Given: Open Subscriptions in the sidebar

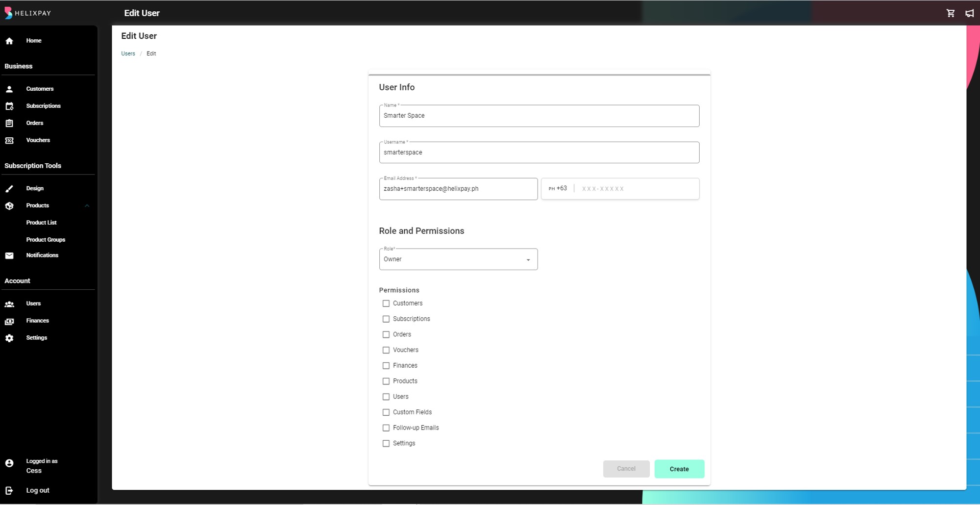Looking at the screenshot, I should (44, 106).
